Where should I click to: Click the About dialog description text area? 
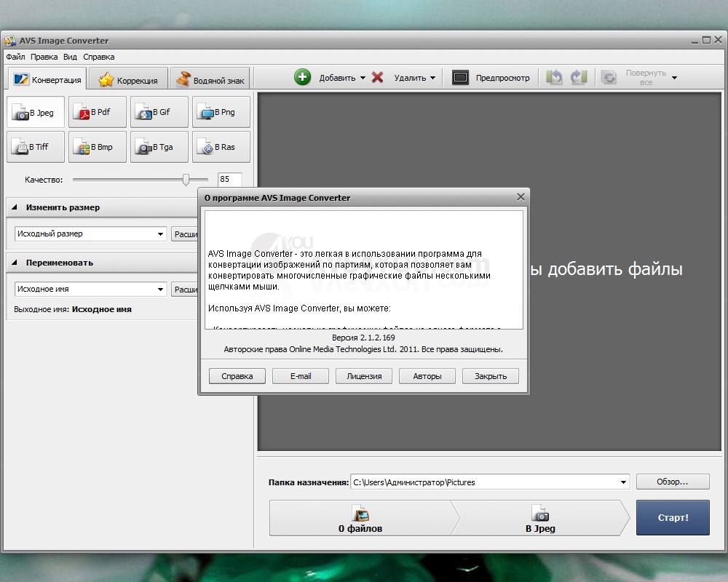[364, 270]
